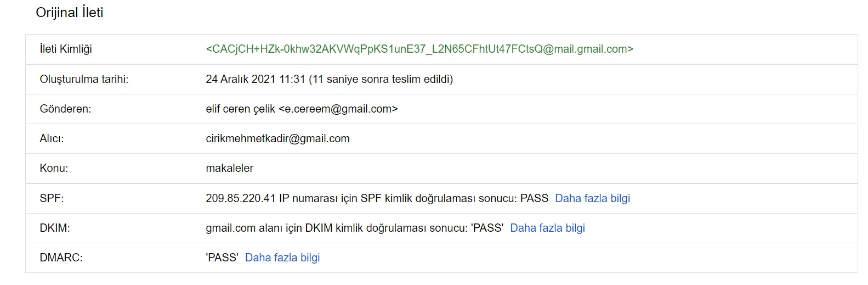This screenshot has height=285, width=868.
Task: Click the subject text makaleler
Action: click(x=229, y=168)
